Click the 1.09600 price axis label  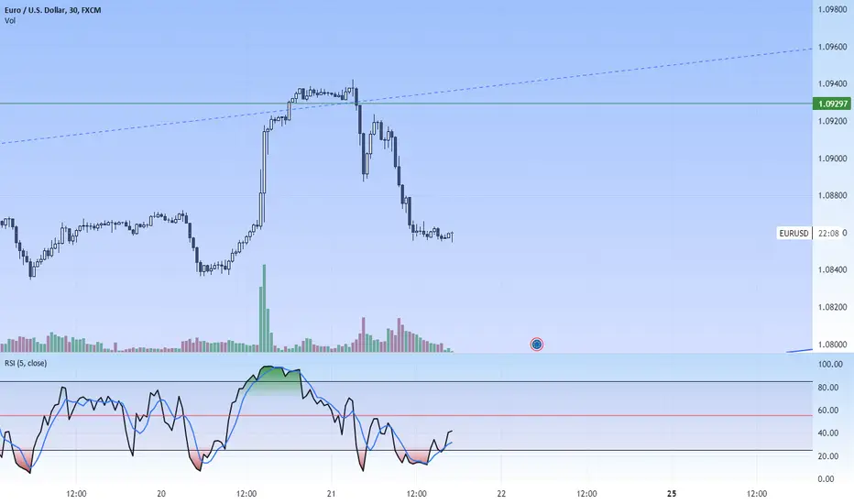[832, 47]
